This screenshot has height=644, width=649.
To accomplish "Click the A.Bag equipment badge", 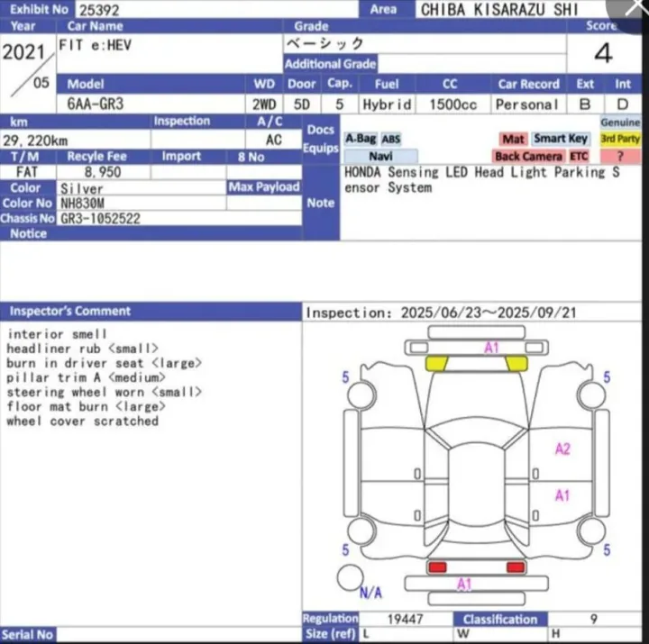I will (361, 139).
